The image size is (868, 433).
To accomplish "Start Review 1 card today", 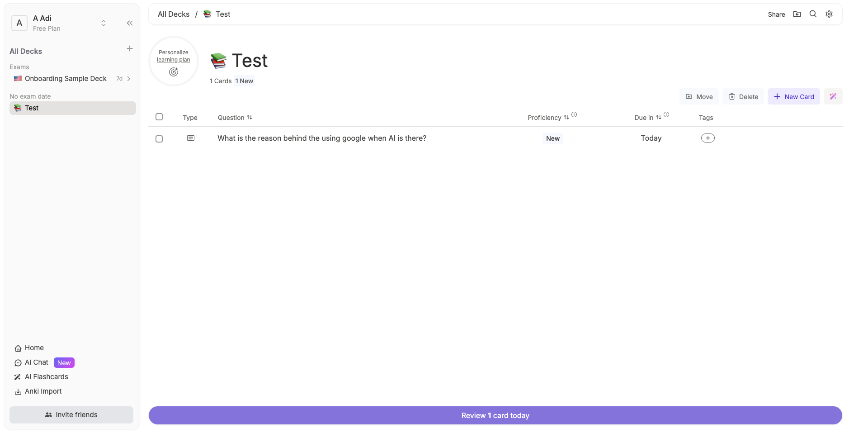I will [495, 415].
